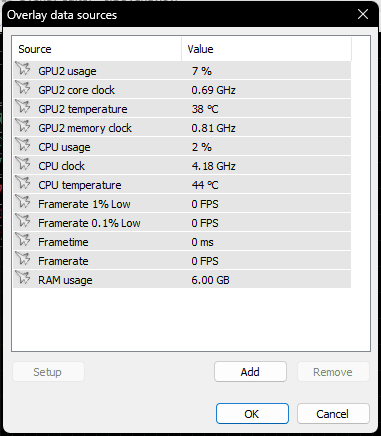Confirm the dialog with OK
Screen dimensions: 381x436
(x=252, y=414)
